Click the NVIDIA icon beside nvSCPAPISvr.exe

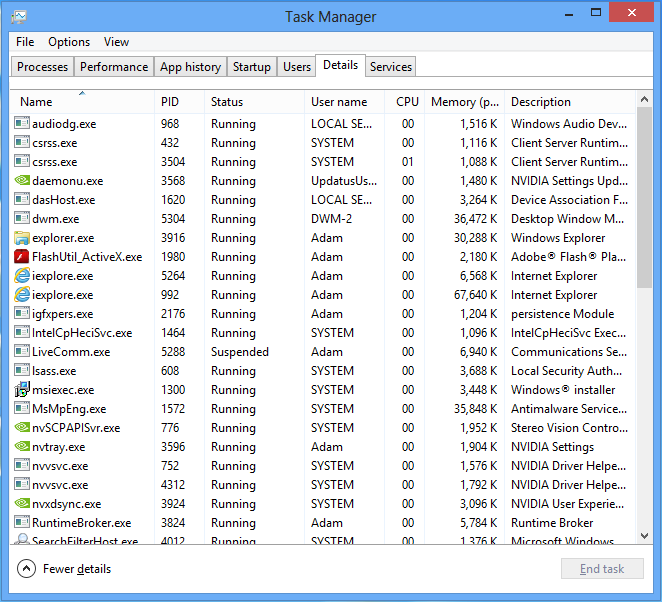click(x=22, y=427)
